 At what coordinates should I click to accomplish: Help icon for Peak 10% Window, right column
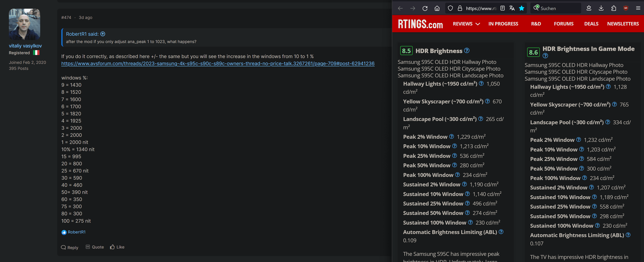coord(582,149)
